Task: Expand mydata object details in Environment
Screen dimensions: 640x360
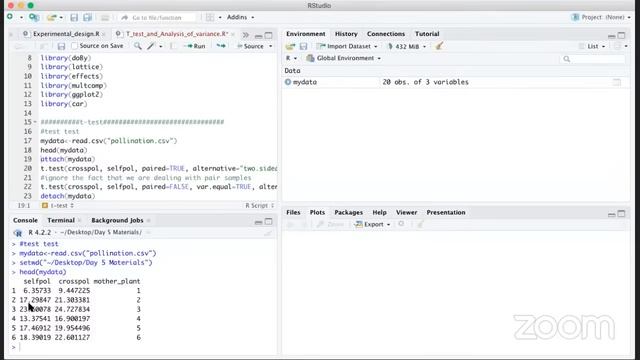Action: pyautogui.click(x=288, y=82)
